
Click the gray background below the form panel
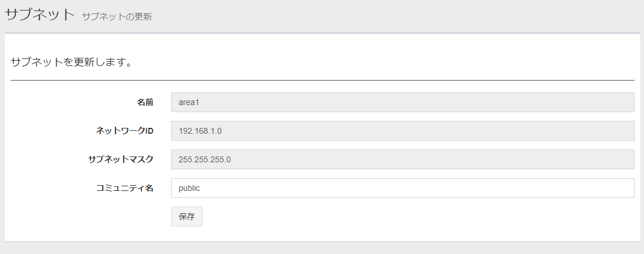click(x=322, y=248)
